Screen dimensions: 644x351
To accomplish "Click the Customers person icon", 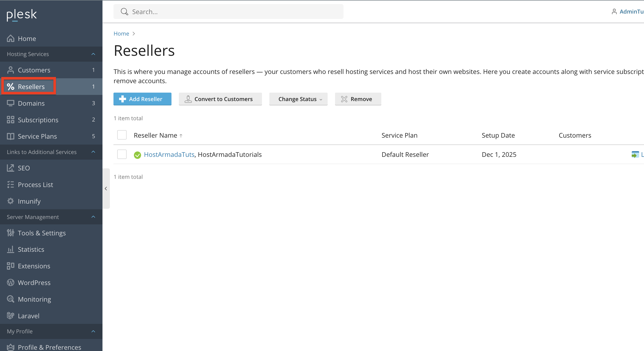I will click(10, 70).
